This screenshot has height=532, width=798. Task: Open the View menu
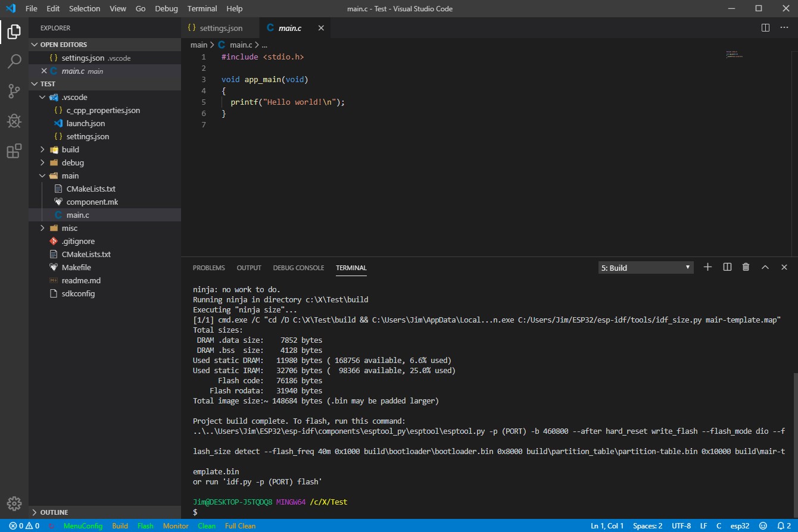[x=118, y=8]
